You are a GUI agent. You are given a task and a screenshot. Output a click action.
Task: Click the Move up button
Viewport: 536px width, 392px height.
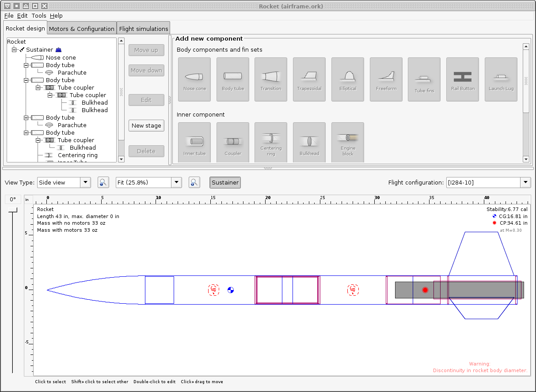tap(146, 50)
